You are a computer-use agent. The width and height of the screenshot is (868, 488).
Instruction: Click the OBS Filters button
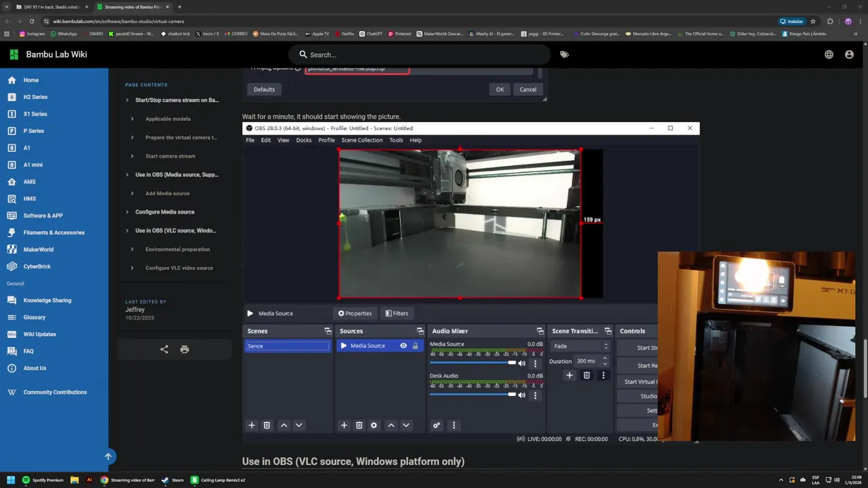(x=397, y=313)
